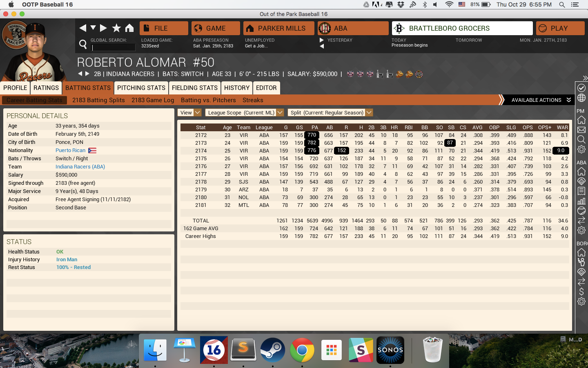588x368 pixels.
Task: Expand the League Scope dropdown
Action: pyautogui.click(x=244, y=112)
